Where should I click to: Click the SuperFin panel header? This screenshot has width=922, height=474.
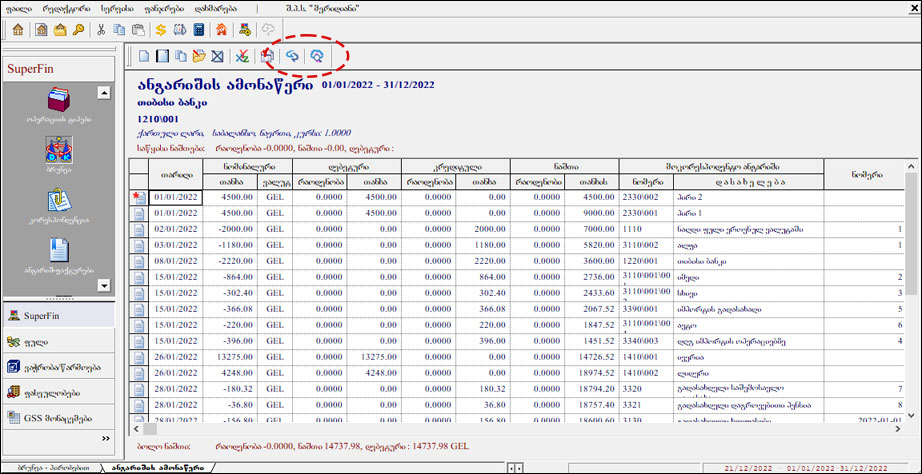click(x=58, y=69)
